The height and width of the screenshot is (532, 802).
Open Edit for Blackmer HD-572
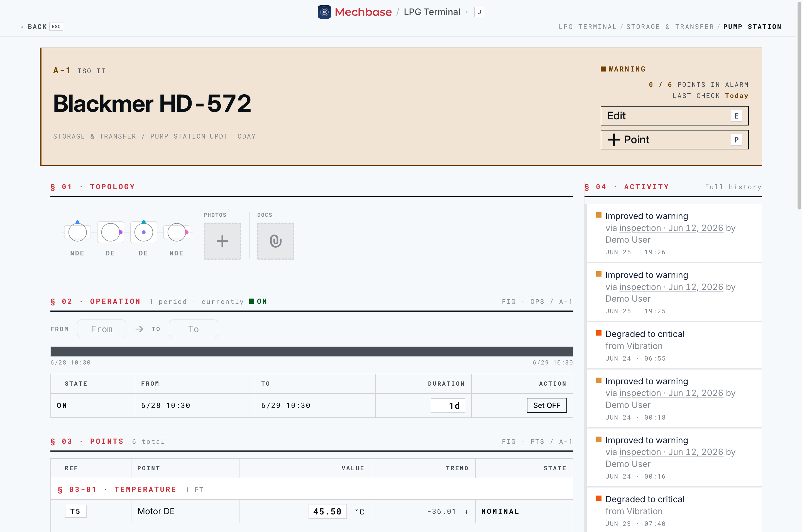click(x=674, y=116)
